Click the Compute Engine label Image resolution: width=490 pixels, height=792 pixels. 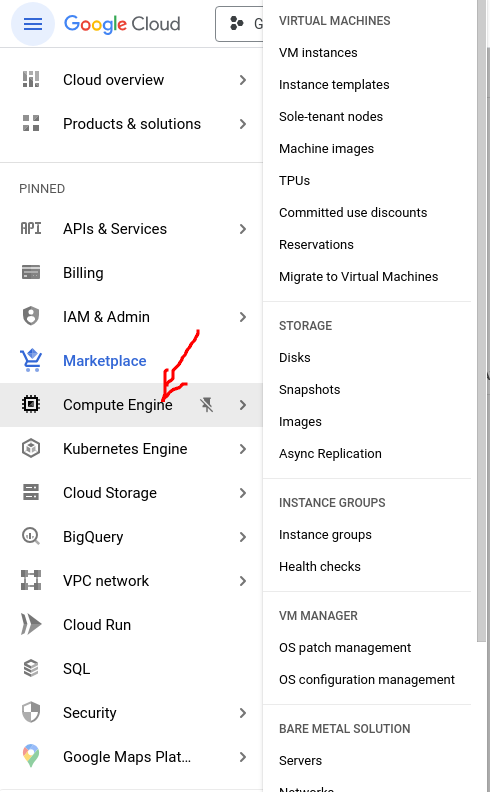click(118, 405)
